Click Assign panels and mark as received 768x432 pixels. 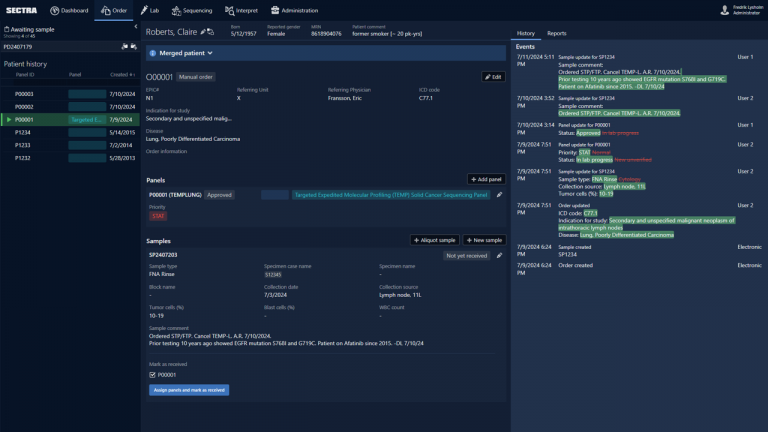tap(189, 390)
